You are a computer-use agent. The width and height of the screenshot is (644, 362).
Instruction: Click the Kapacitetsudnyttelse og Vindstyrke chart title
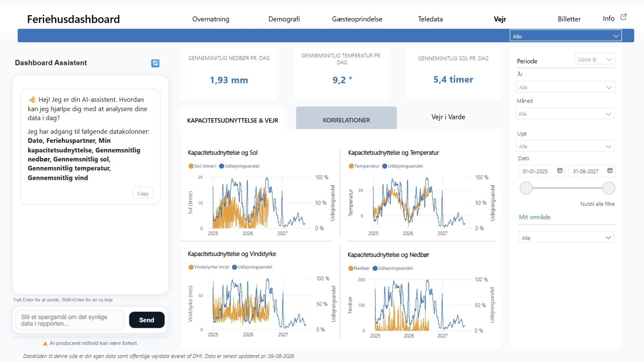(x=232, y=254)
